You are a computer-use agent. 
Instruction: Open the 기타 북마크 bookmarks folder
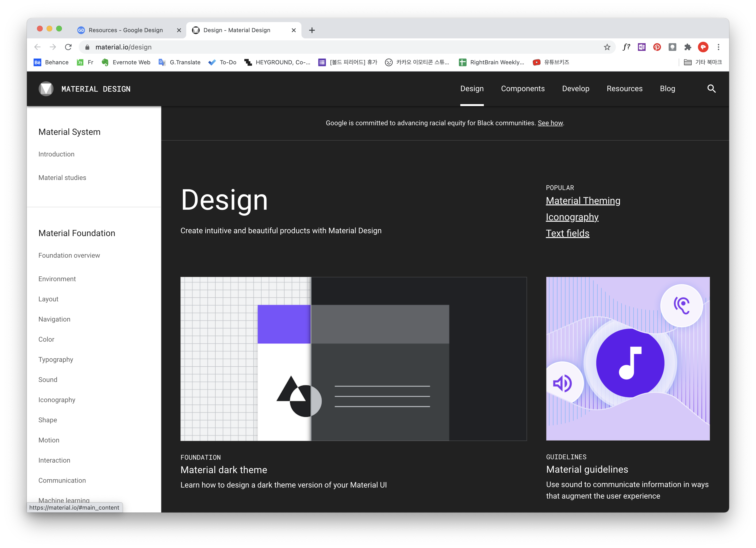coord(703,62)
